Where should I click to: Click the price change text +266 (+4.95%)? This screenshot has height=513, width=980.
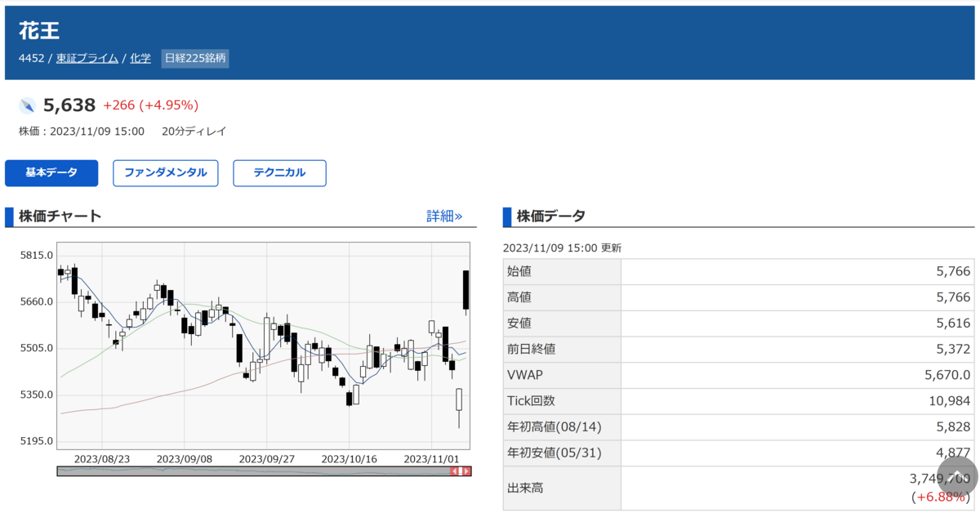pyautogui.click(x=151, y=105)
